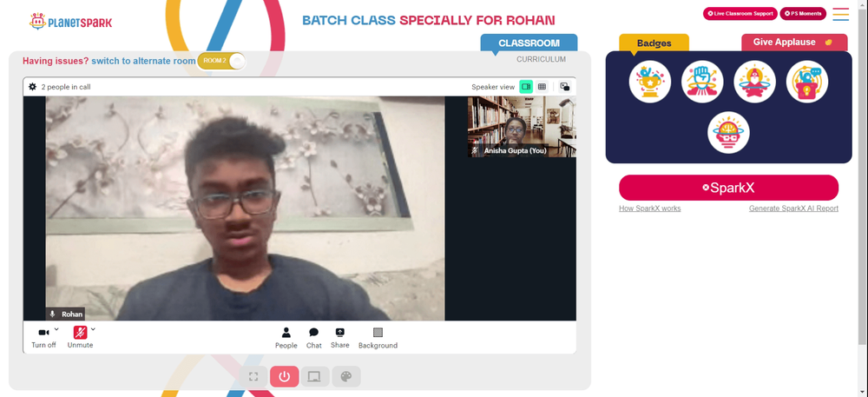The image size is (868, 397).
Task: Award the brain lightbulb badge
Action: pos(728,133)
